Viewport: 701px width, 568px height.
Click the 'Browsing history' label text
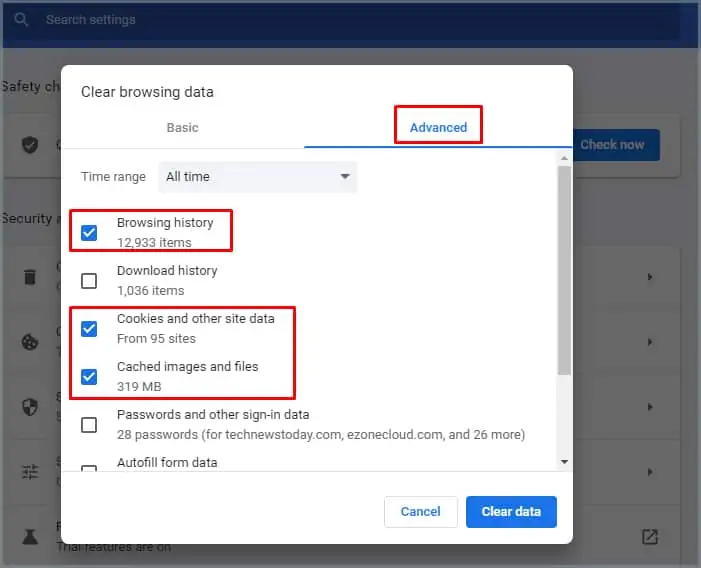165,222
